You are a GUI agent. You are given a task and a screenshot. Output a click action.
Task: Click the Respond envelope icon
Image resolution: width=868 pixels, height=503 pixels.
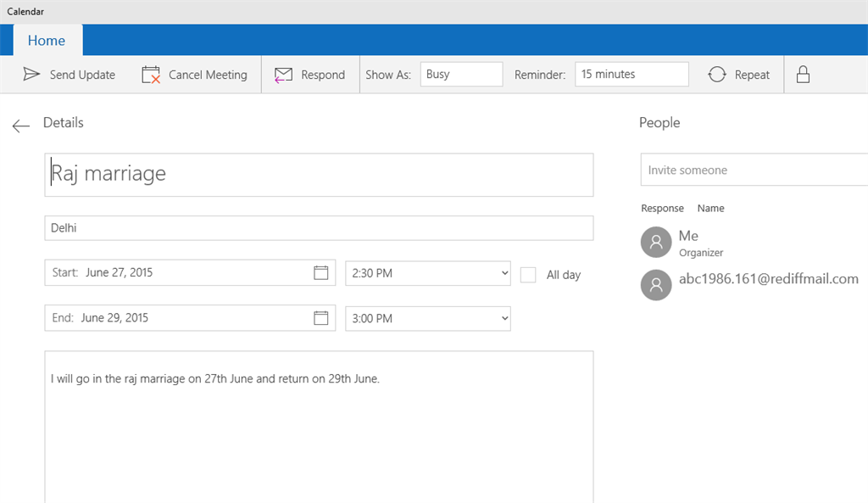pos(283,75)
